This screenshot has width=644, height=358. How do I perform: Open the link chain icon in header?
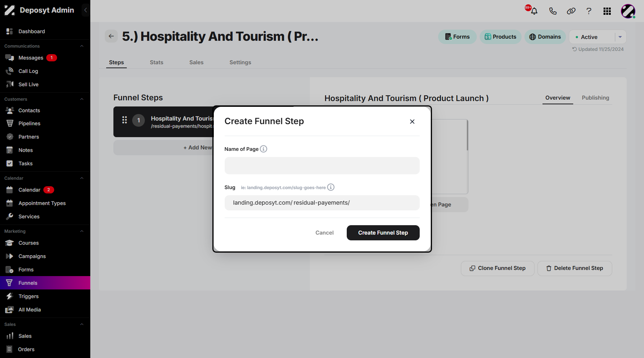pos(571,11)
